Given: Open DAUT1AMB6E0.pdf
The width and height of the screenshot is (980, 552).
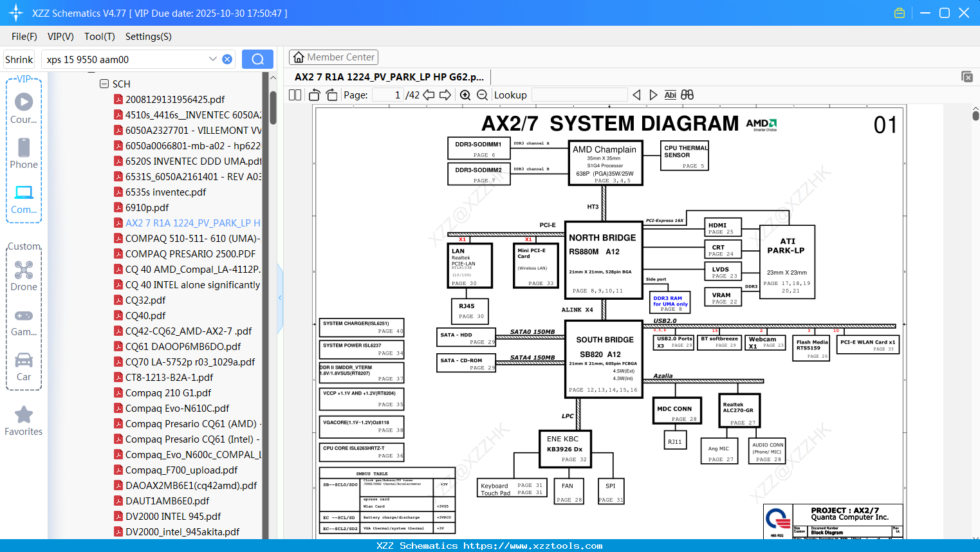Looking at the screenshot, I should [x=167, y=501].
